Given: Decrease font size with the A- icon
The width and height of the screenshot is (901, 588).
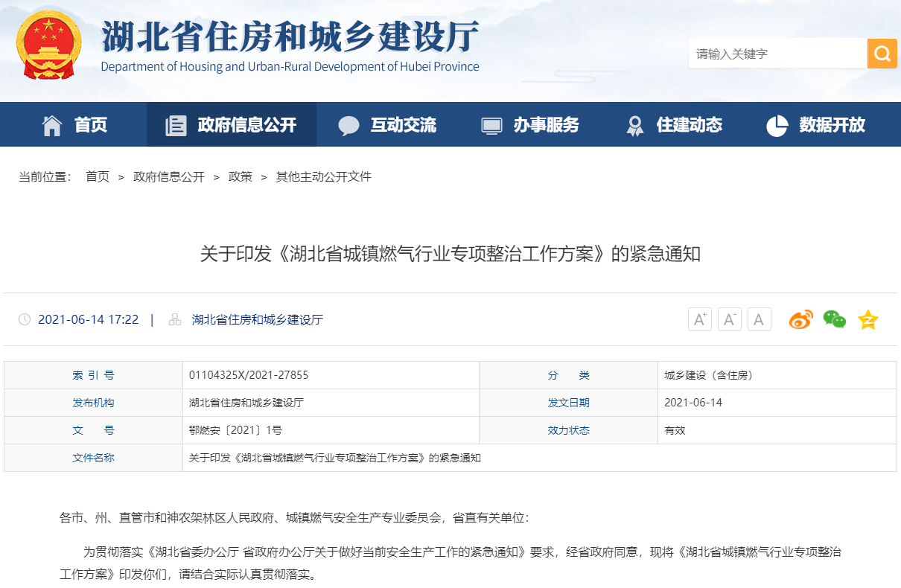Looking at the screenshot, I should tap(729, 319).
